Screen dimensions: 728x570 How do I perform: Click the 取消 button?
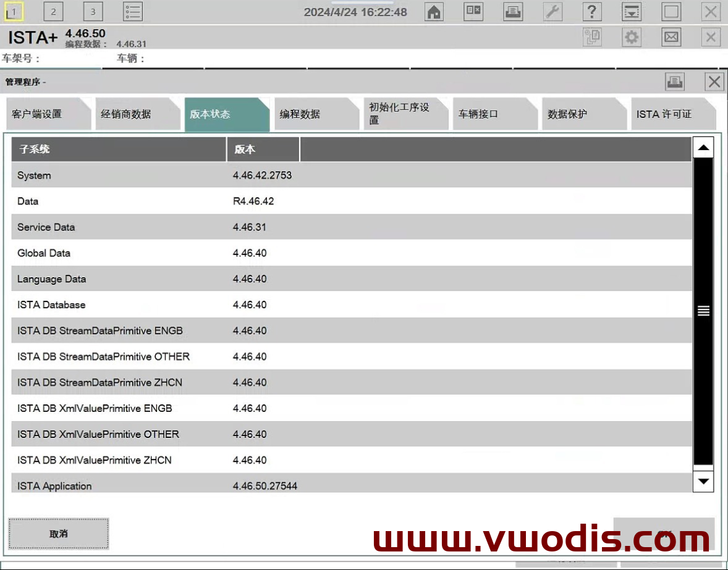[x=59, y=534]
